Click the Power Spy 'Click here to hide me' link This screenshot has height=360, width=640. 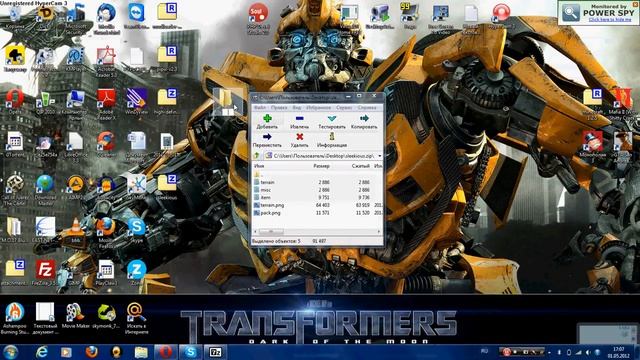click(610, 19)
